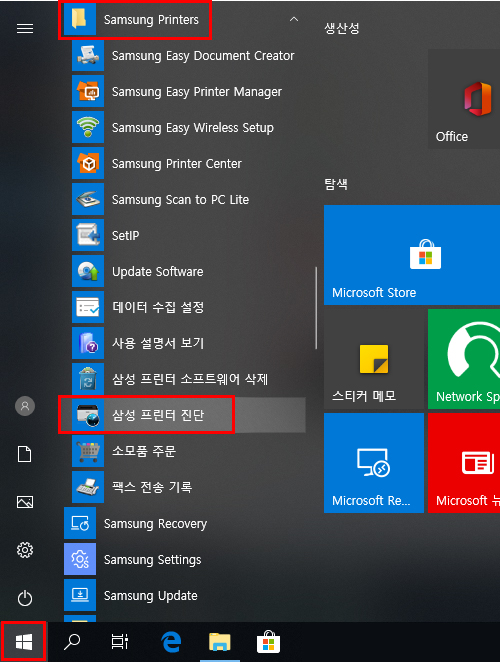Launch 삼성 프린터 진단 icon
Screen dimensions: 500x662
88,415
